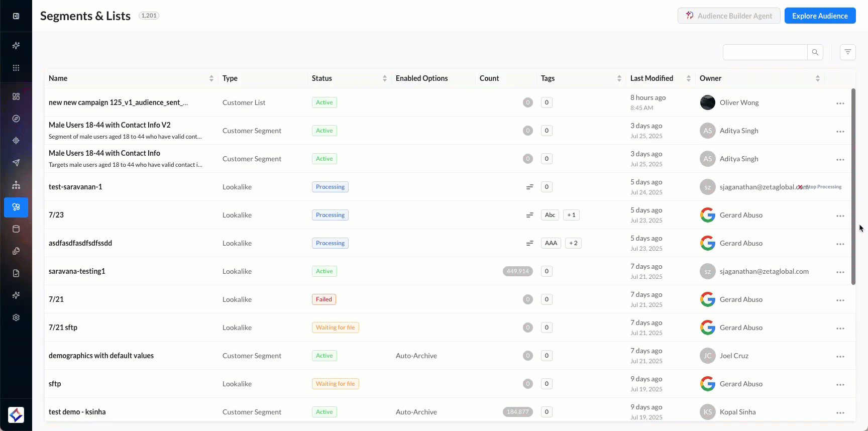868x431 pixels.
Task: Open the paper plane campaigns icon
Action: click(16, 163)
